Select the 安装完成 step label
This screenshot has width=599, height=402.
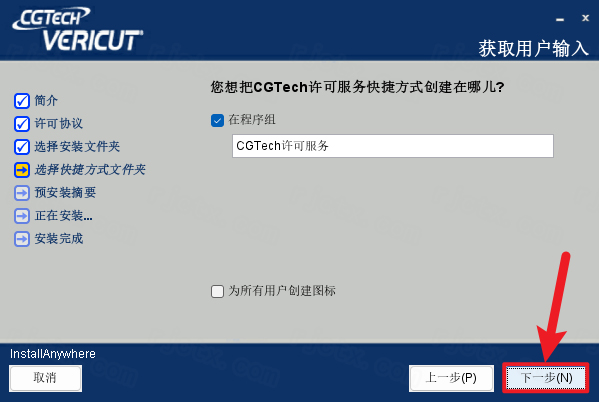click(x=59, y=239)
